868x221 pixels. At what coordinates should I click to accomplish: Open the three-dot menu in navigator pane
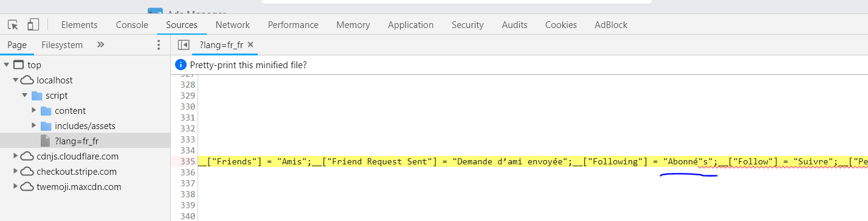click(x=159, y=45)
